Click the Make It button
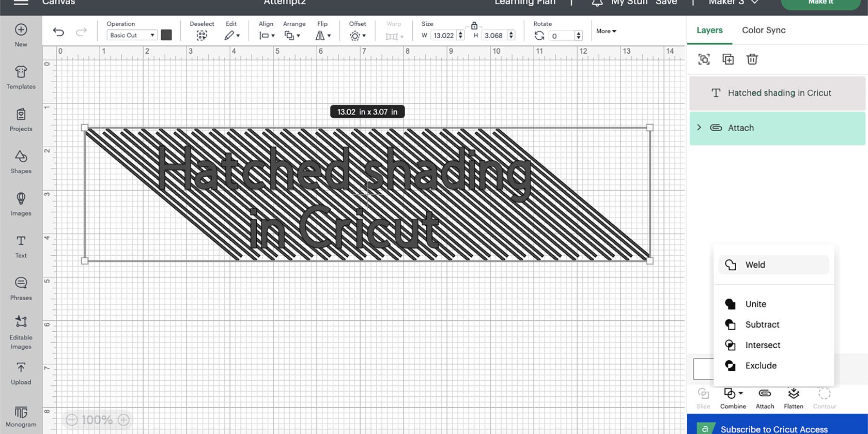 pyautogui.click(x=820, y=3)
